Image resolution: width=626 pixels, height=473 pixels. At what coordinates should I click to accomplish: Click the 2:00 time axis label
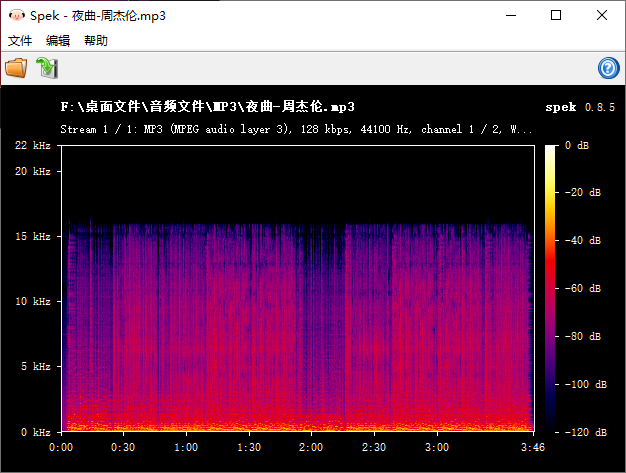click(x=311, y=447)
